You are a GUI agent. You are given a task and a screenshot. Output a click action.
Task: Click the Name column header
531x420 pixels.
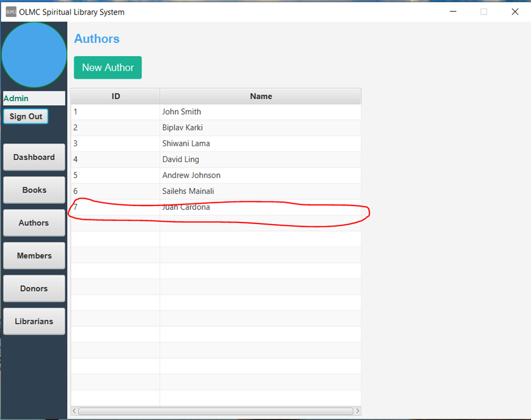pos(260,96)
